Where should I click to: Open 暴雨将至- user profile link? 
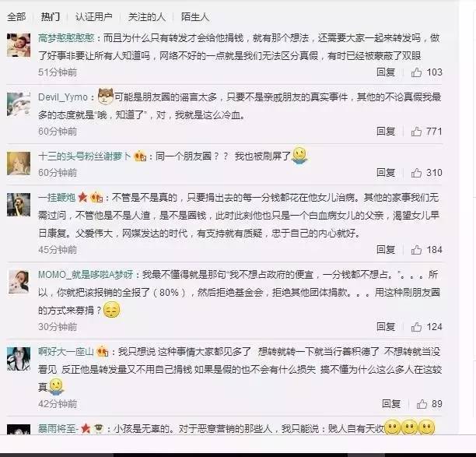[58, 429]
